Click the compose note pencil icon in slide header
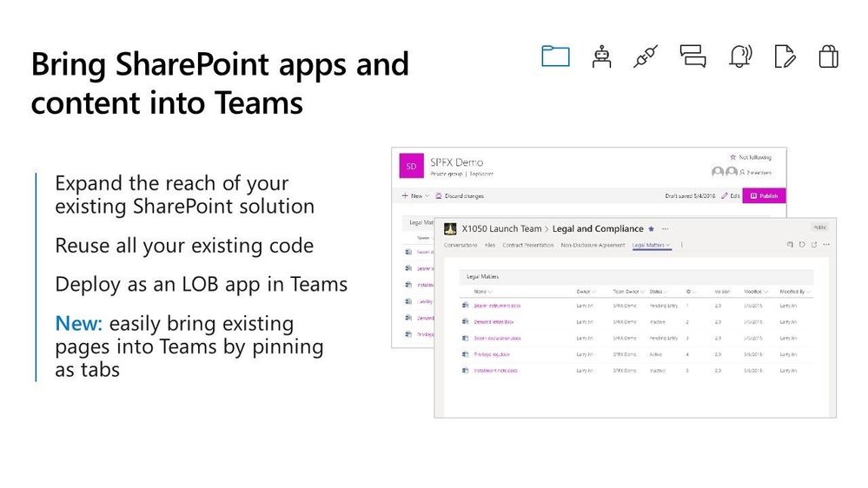868x488 pixels. click(x=785, y=56)
